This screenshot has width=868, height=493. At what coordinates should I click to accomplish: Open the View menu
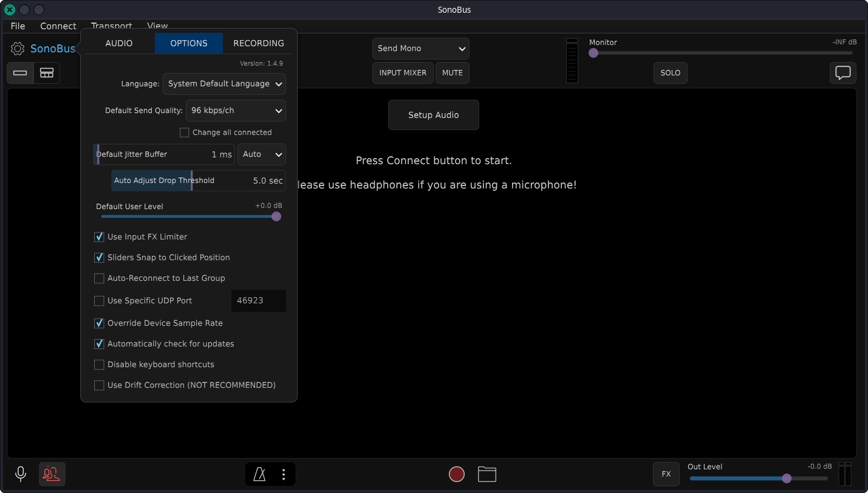coord(157,26)
